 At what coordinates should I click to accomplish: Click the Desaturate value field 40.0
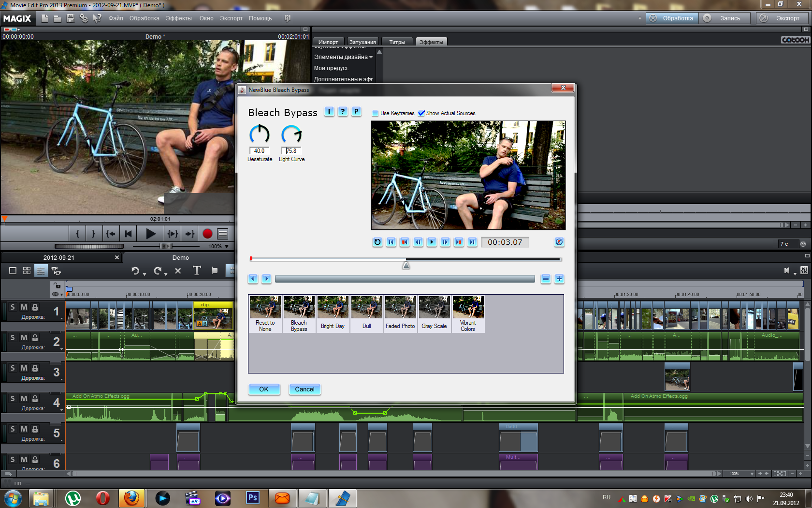click(260, 151)
